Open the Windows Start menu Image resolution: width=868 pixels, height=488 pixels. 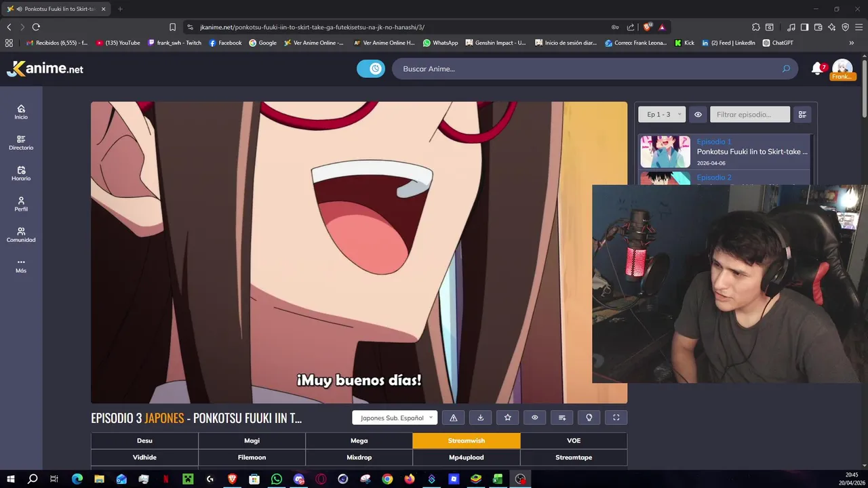10,479
